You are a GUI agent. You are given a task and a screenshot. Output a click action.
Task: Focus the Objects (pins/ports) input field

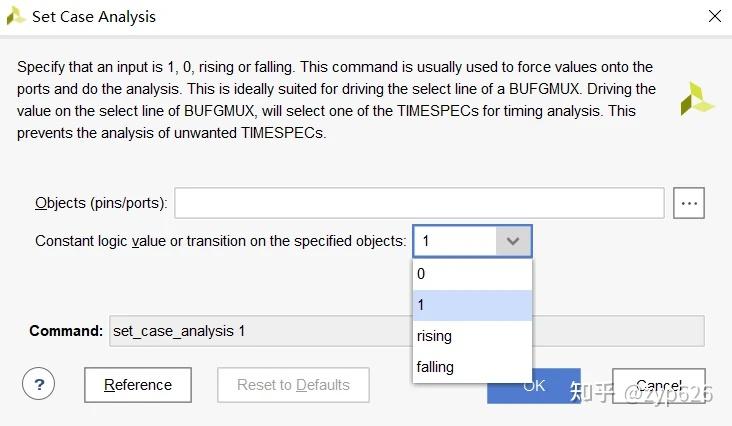(x=420, y=203)
